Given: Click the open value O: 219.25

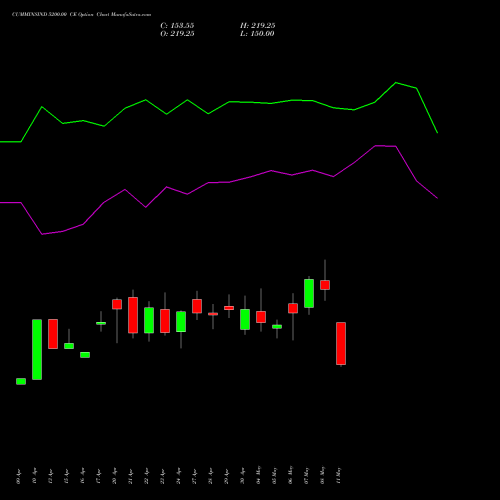Looking at the screenshot, I should (177, 34).
